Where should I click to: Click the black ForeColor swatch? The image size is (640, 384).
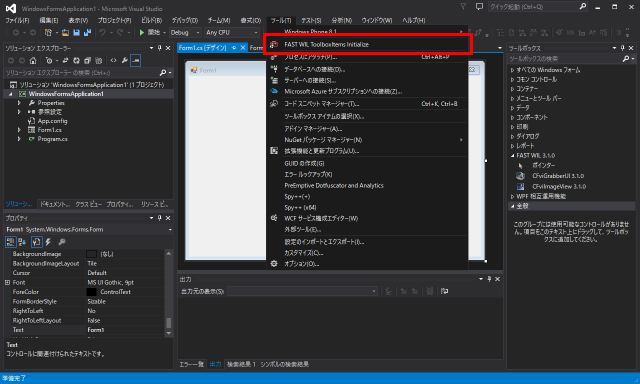[91, 292]
